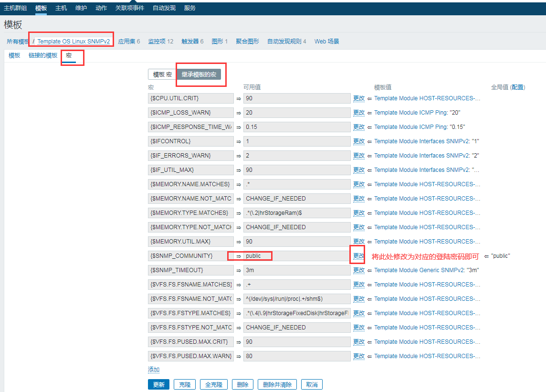The width and height of the screenshot is (546, 392).
Task: Open the 维护 menu item
Action: point(81,8)
